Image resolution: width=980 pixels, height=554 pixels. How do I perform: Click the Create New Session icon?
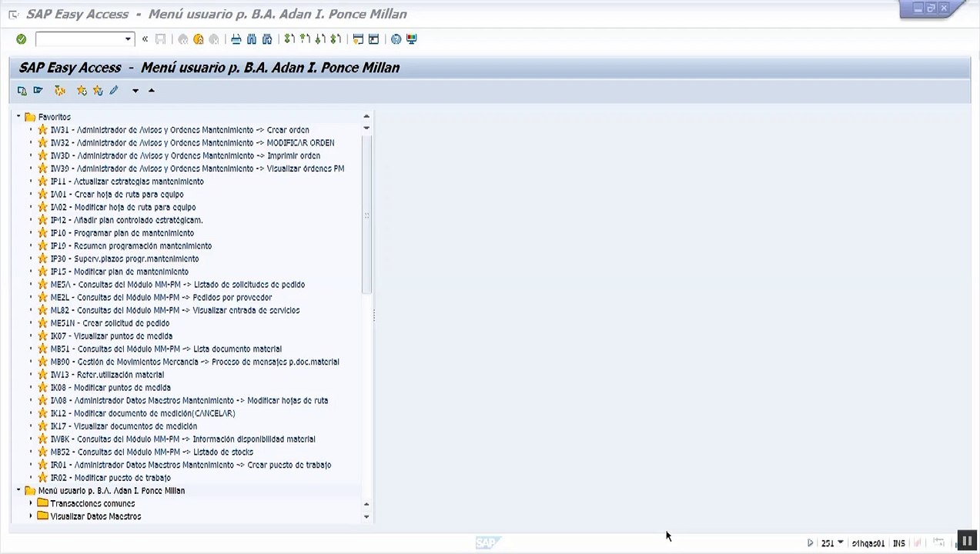[x=358, y=39]
